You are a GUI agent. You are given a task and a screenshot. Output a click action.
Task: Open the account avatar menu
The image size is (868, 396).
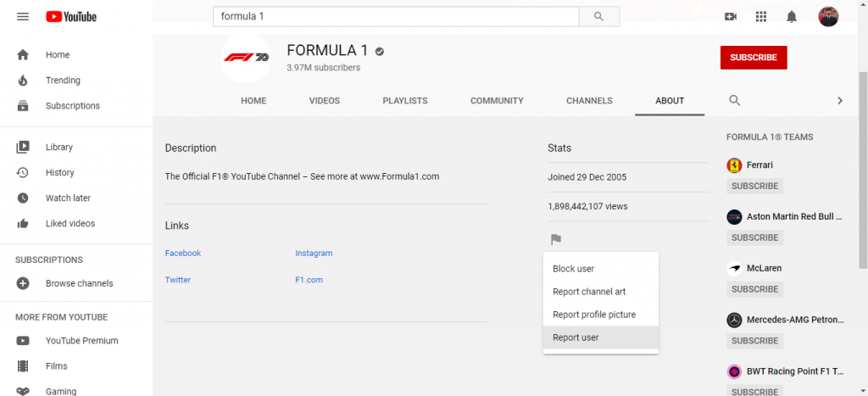[x=828, y=16]
